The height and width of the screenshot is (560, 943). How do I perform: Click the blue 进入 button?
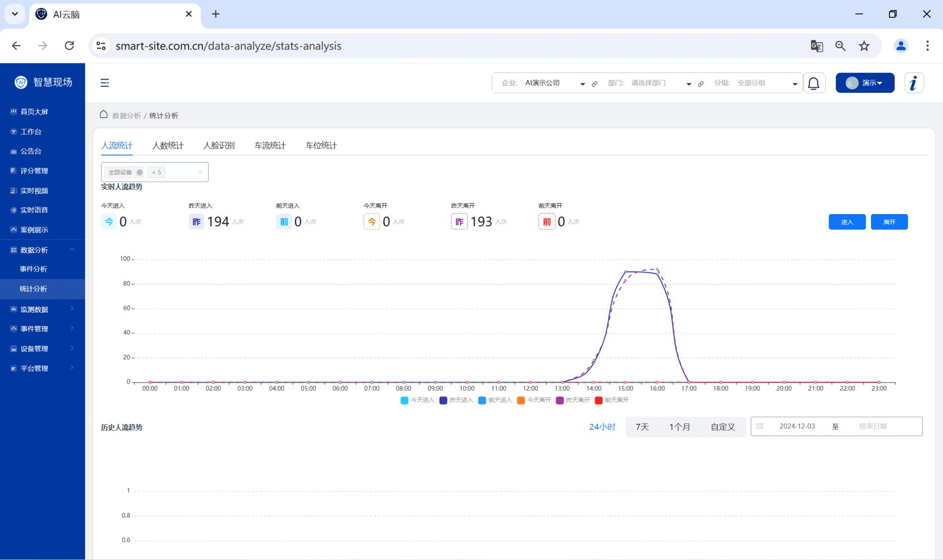847,222
